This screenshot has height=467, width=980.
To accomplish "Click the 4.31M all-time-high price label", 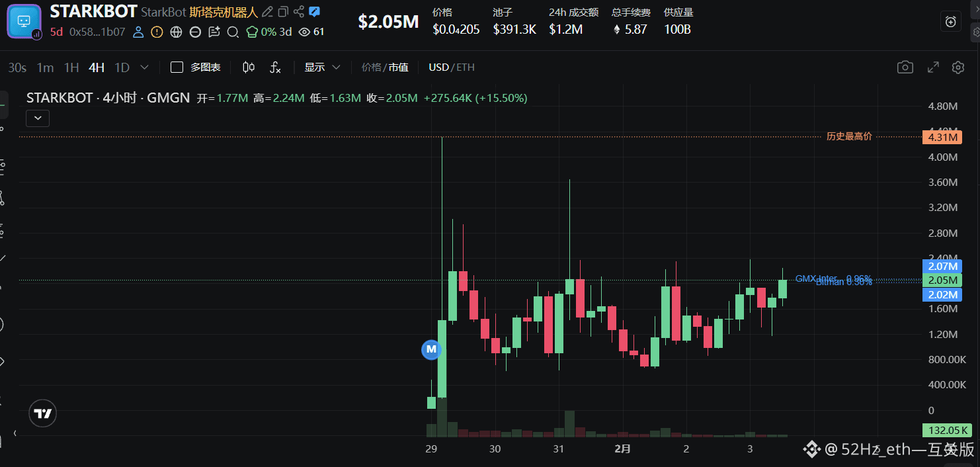I will click(x=942, y=138).
